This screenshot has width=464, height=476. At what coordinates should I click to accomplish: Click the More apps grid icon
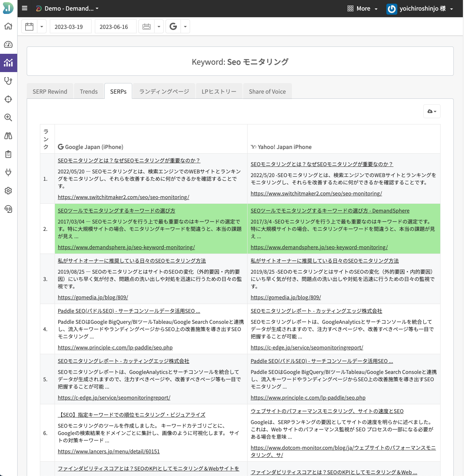tap(350, 8)
